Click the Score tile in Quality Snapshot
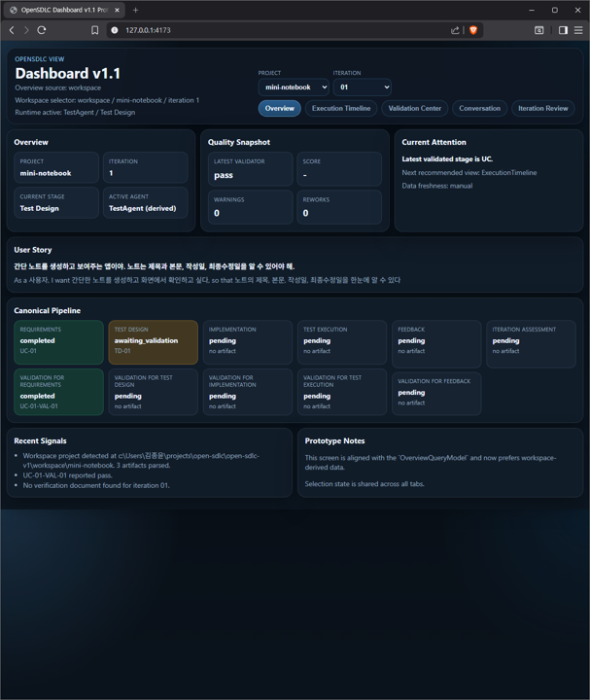Screen dimensions: 590x700 [339, 169]
